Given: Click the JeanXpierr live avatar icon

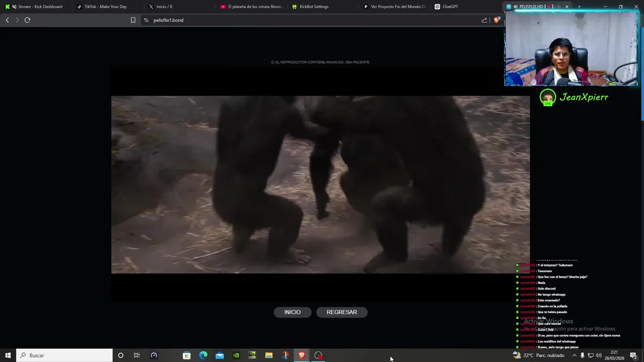Looking at the screenshot, I should 548,97.
